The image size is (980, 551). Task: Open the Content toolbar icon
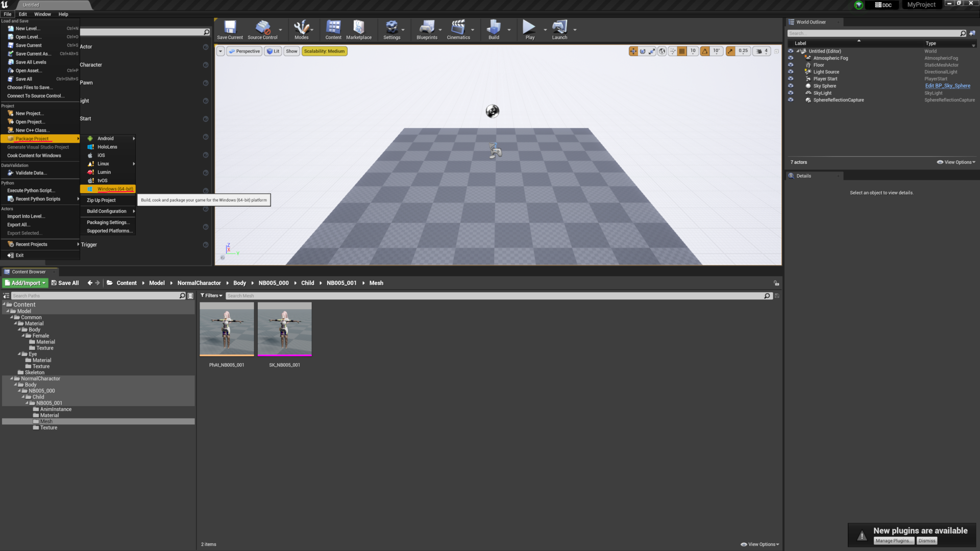point(333,30)
